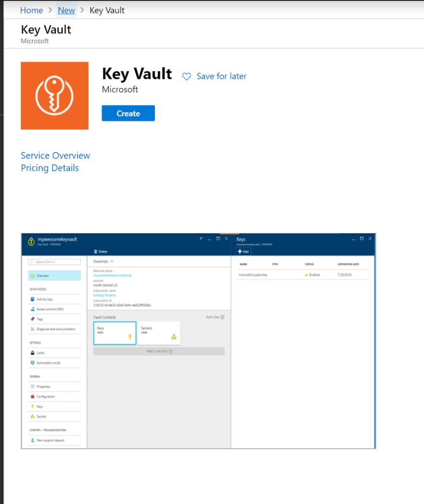
Task: Open the Pricing Details link
Action: click(50, 168)
